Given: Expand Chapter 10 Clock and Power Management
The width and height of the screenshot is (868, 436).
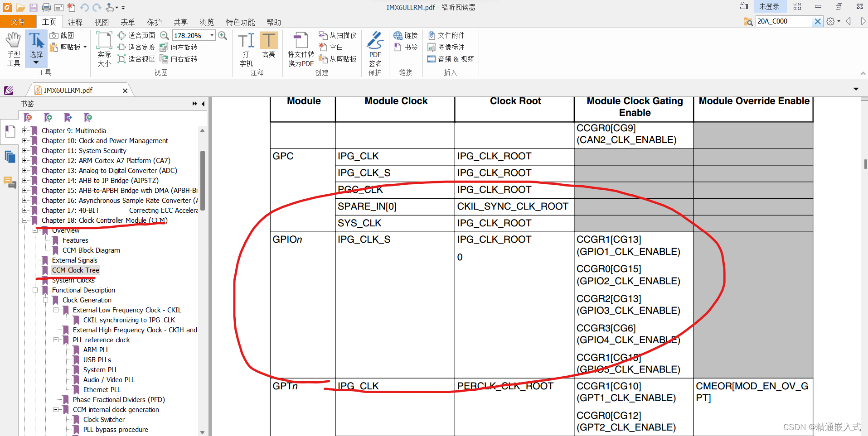Looking at the screenshot, I should click(x=25, y=141).
